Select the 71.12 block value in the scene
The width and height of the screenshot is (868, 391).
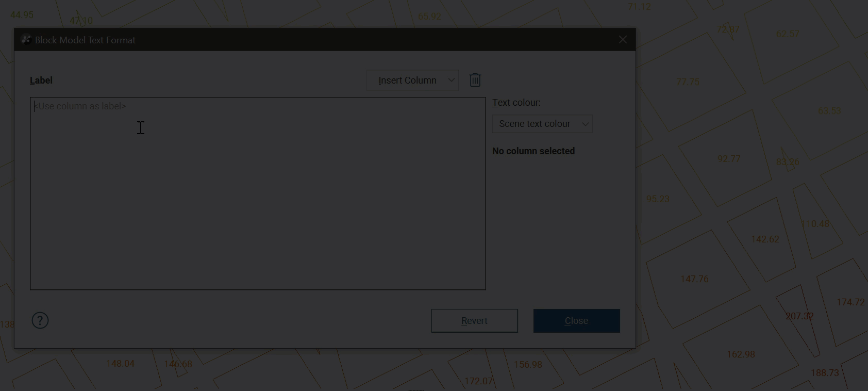(639, 7)
